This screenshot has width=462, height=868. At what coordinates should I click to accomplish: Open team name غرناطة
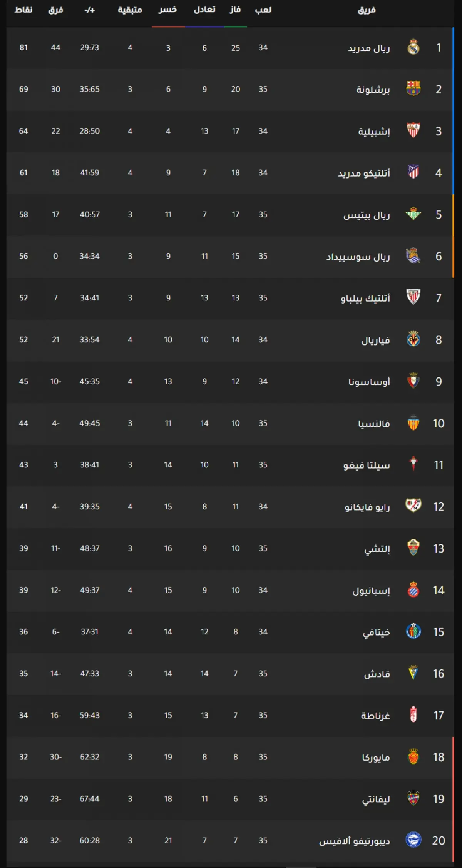coord(375,716)
